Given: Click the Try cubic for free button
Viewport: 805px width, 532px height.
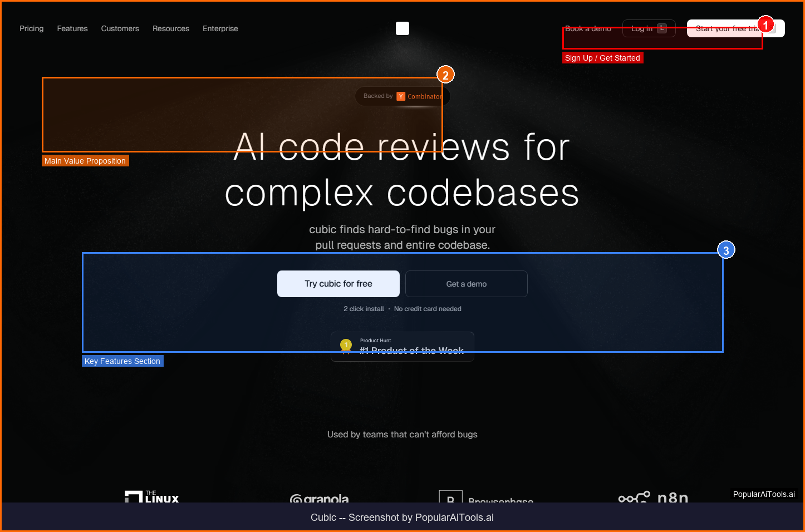Looking at the screenshot, I should [x=338, y=284].
